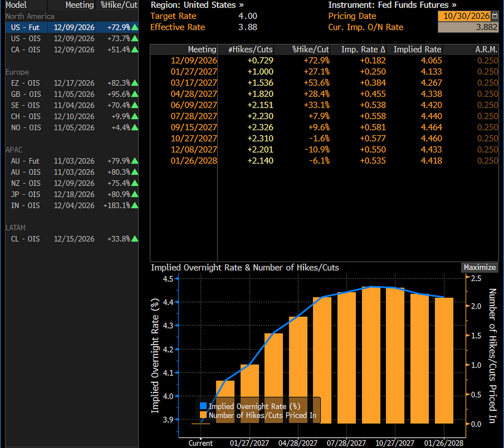Maximize the implied rate chart
Viewport: 504px width, 448px height.
click(480, 267)
